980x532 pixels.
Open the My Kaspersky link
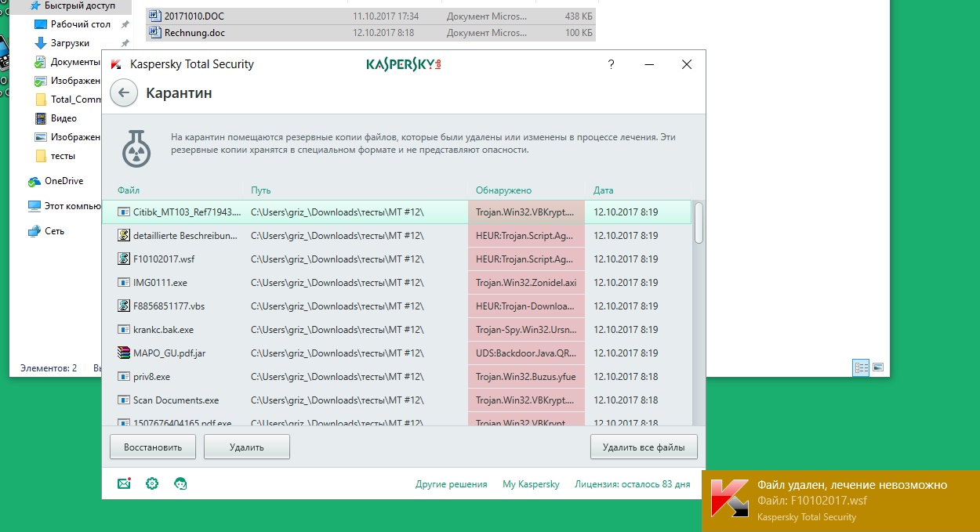click(531, 484)
